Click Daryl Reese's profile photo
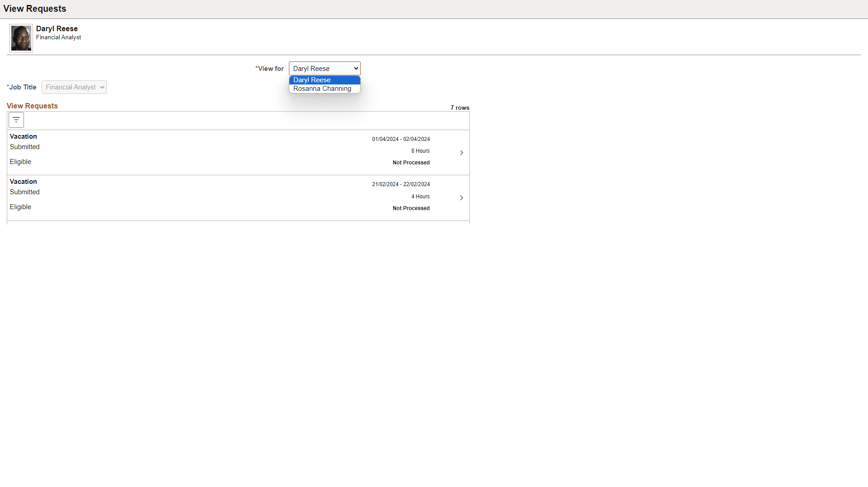868x487 pixels. click(x=21, y=38)
